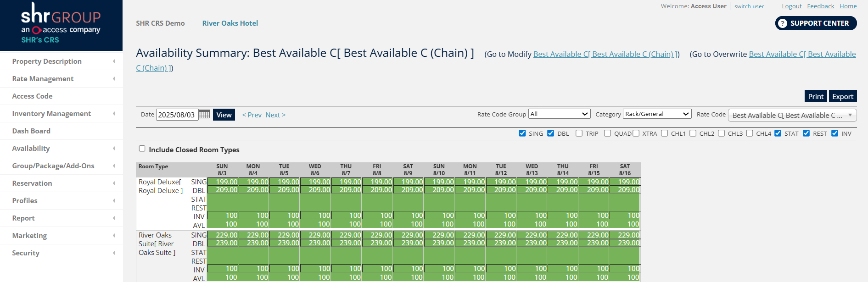This screenshot has width=868, height=282.
Task: Click the Room Type column header
Action: [153, 166]
